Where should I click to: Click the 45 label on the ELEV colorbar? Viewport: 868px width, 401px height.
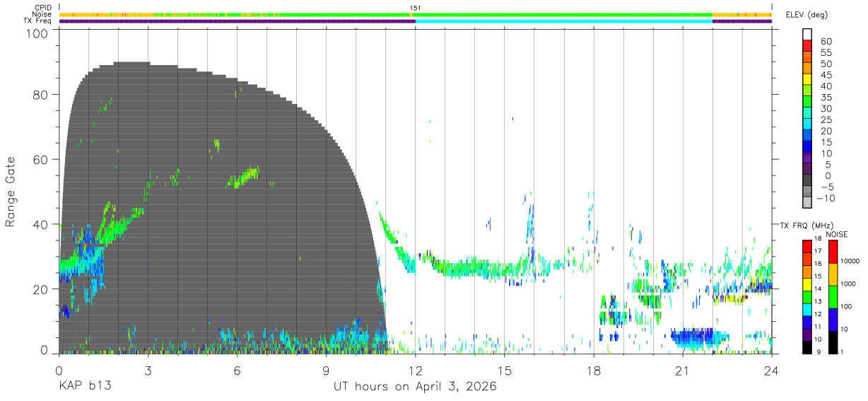point(826,75)
